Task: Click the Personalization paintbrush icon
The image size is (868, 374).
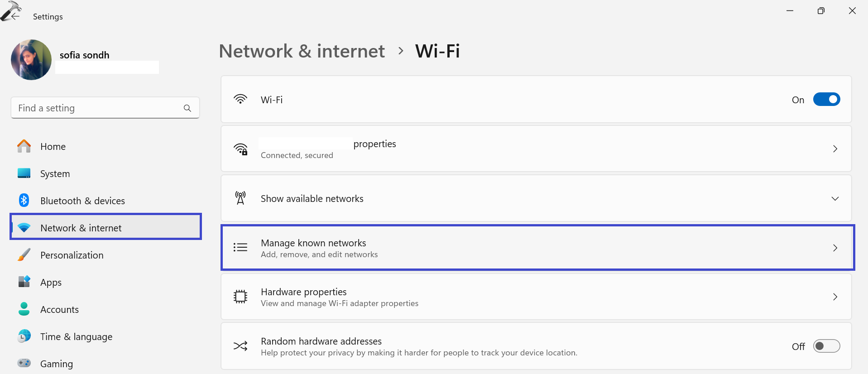Action: [x=24, y=255]
